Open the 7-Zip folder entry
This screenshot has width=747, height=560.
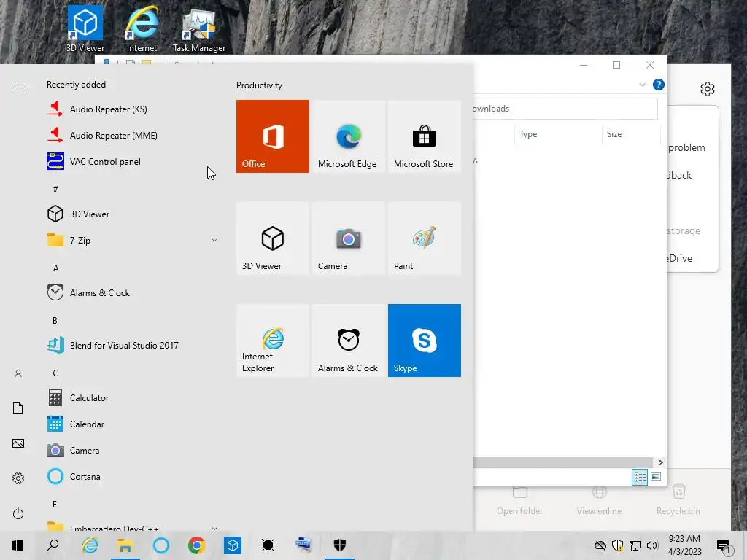coord(133,241)
